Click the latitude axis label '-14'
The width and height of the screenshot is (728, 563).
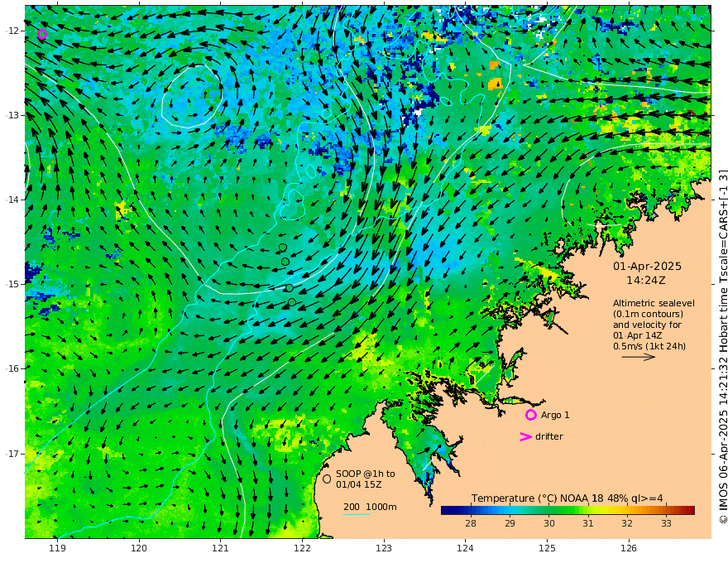(x=12, y=200)
